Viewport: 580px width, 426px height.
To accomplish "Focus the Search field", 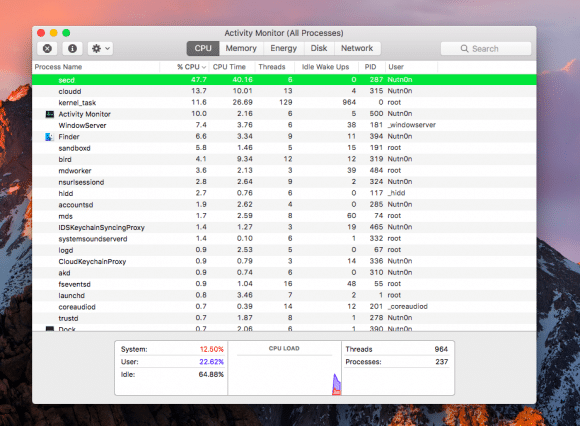I will [486, 48].
